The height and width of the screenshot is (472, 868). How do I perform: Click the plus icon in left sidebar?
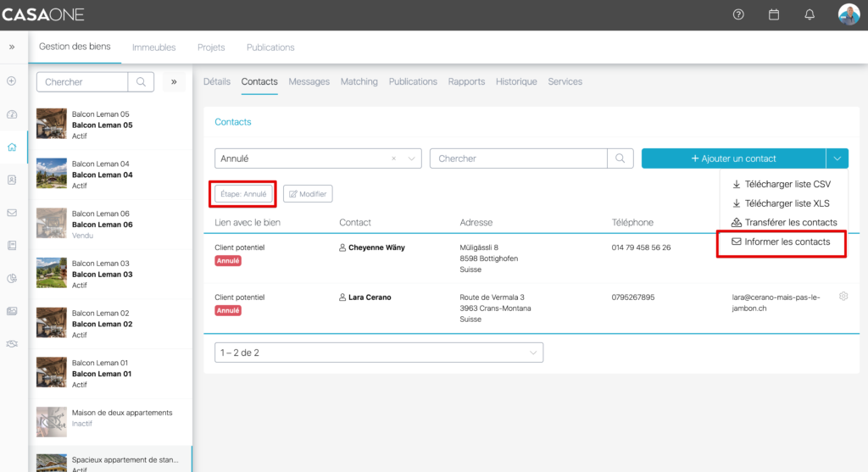point(12,81)
